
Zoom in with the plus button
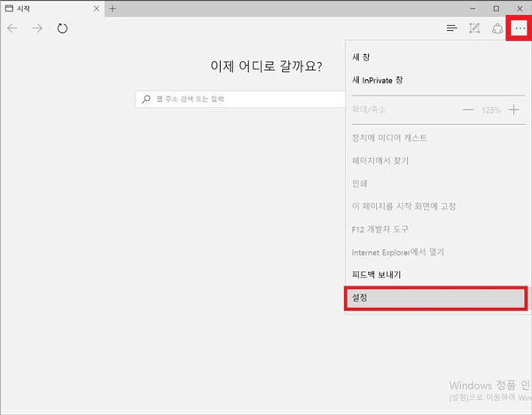tap(513, 110)
